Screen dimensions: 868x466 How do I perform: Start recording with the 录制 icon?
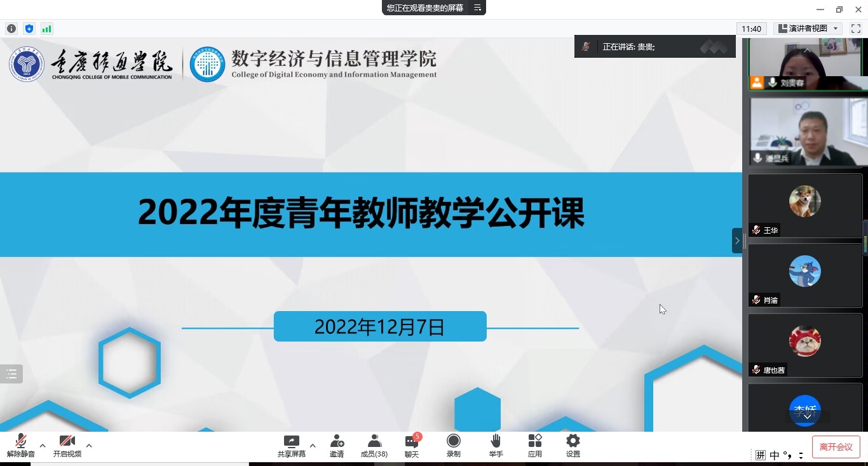tap(453, 442)
